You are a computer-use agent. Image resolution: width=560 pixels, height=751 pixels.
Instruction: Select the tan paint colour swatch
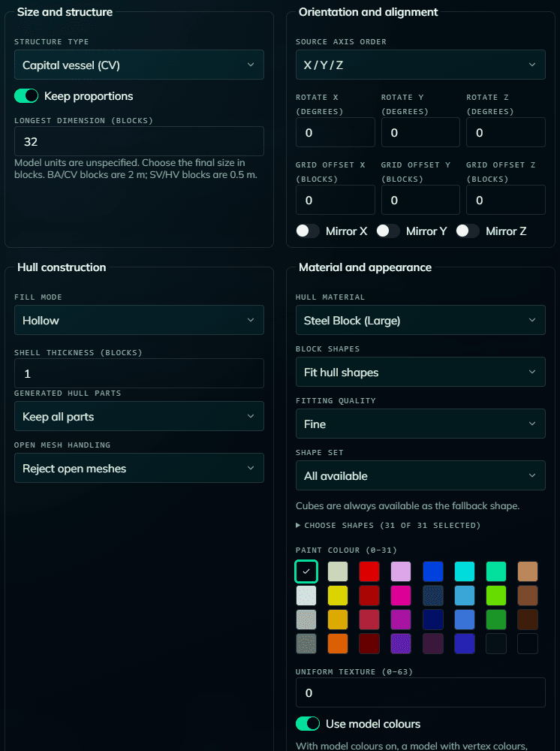point(528,572)
